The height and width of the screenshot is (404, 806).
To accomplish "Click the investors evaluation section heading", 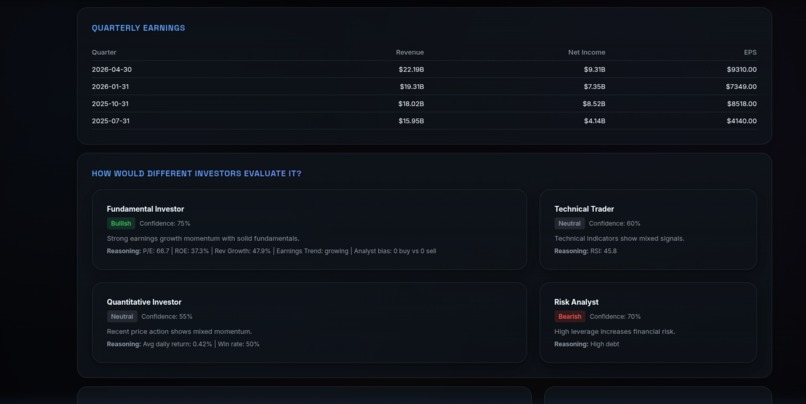I will click(196, 174).
